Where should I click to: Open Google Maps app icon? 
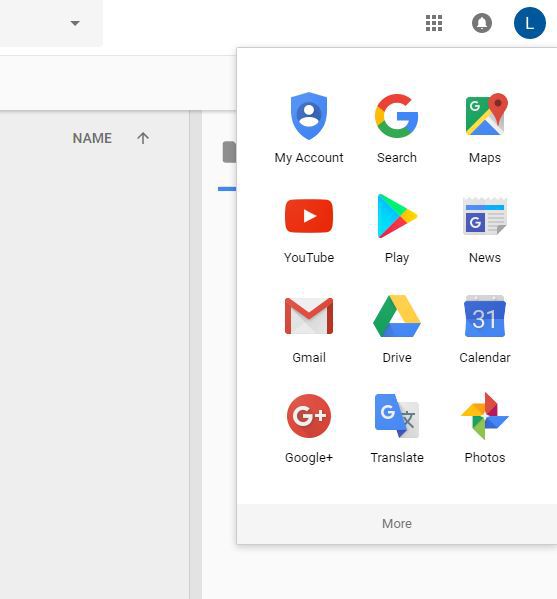(485, 128)
